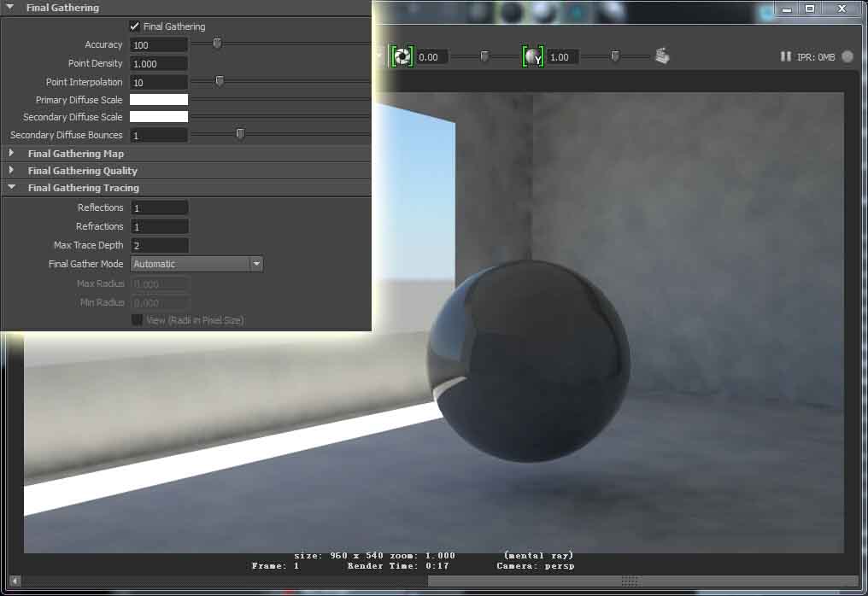Image resolution: width=868 pixels, height=596 pixels.
Task: Click the 'Final Gather Mode' label
Action: 85,264
